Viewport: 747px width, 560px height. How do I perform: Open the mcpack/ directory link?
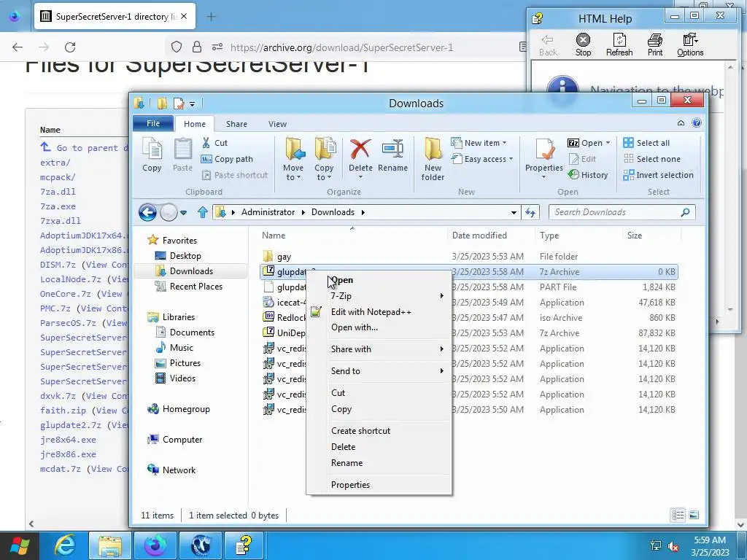[x=58, y=177]
